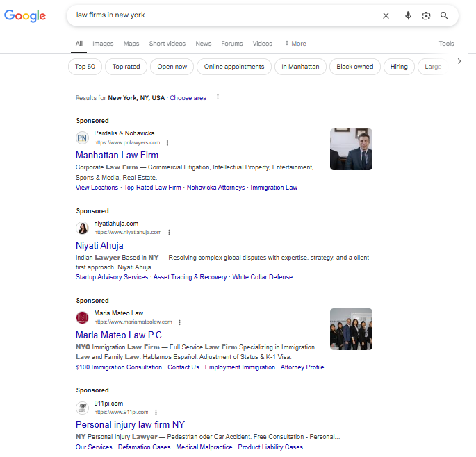Apply the Black owned filter chip

(x=355, y=67)
